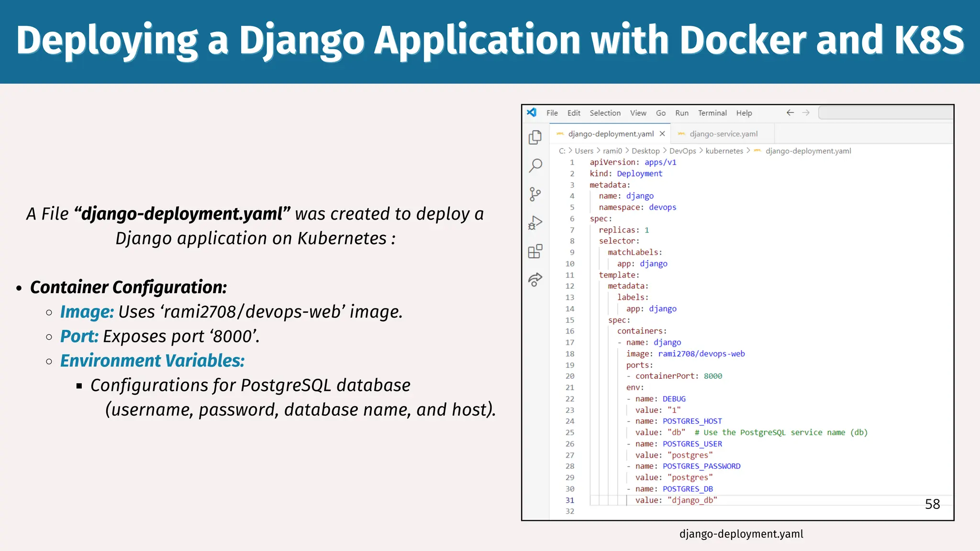
Task: Open the Selection menu
Action: [x=605, y=113]
